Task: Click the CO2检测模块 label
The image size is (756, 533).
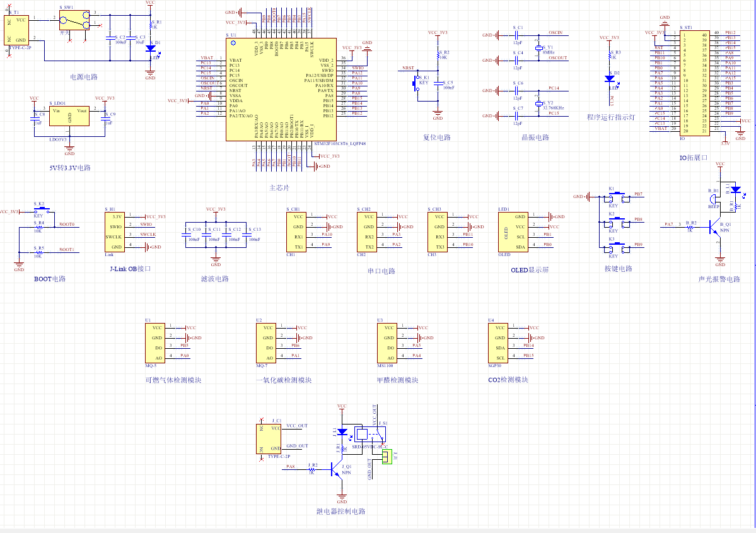Action: (508, 380)
